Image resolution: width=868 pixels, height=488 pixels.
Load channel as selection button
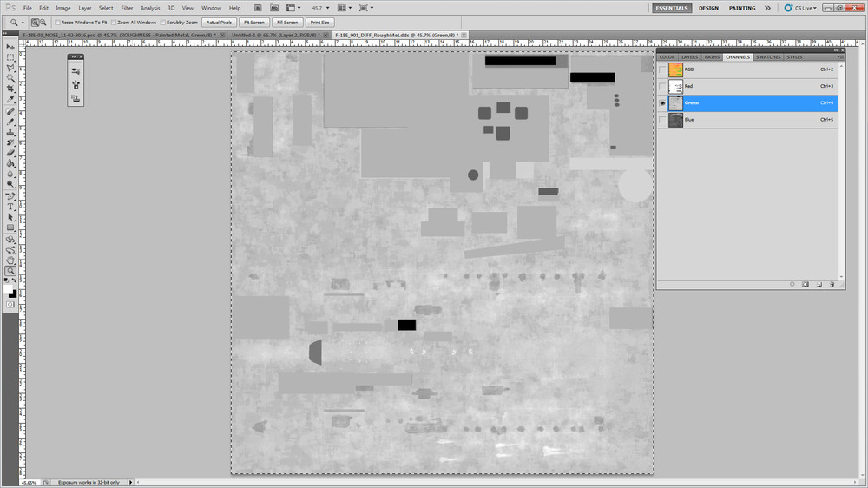click(792, 284)
